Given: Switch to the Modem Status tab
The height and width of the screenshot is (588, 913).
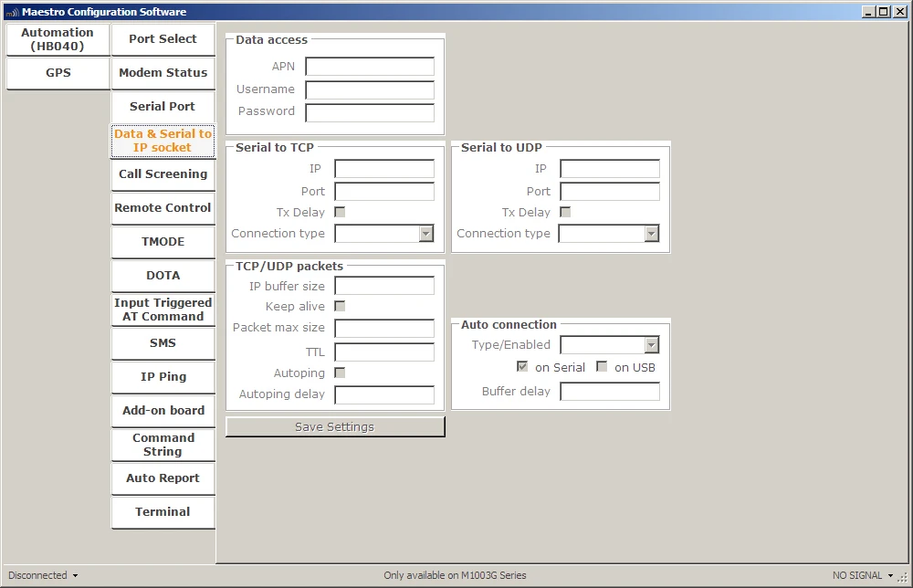Looking at the screenshot, I should tap(163, 73).
